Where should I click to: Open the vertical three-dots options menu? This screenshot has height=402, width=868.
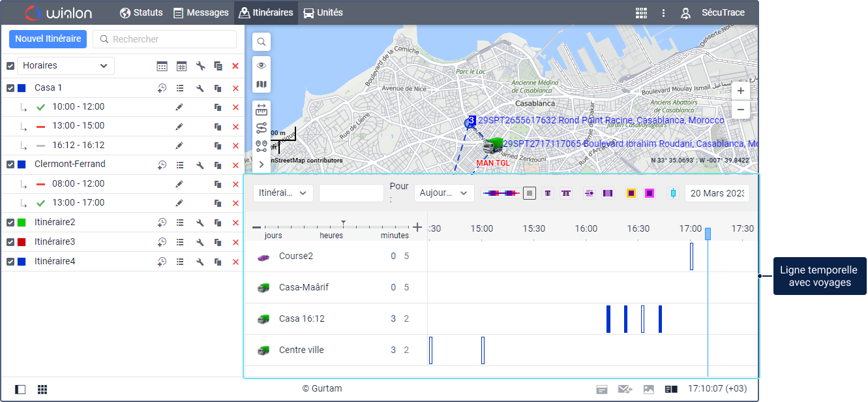coord(663,13)
